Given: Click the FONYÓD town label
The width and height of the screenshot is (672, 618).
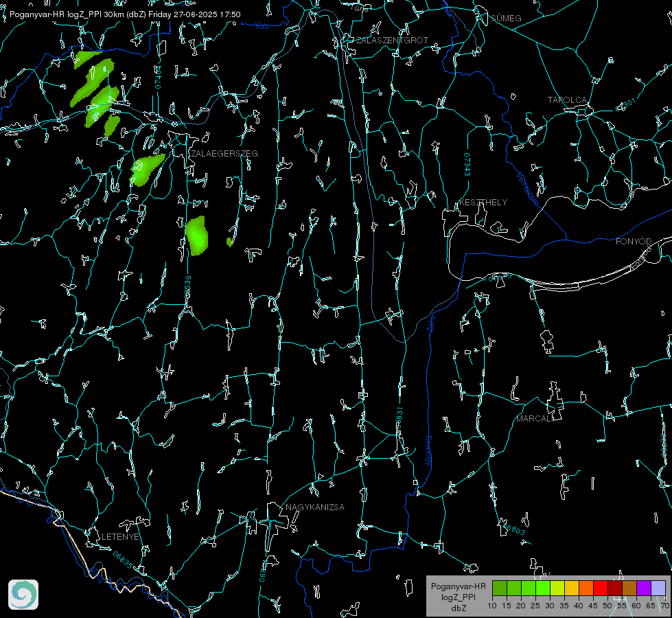Looking at the screenshot, I should pyautogui.click(x=634, y=242).
